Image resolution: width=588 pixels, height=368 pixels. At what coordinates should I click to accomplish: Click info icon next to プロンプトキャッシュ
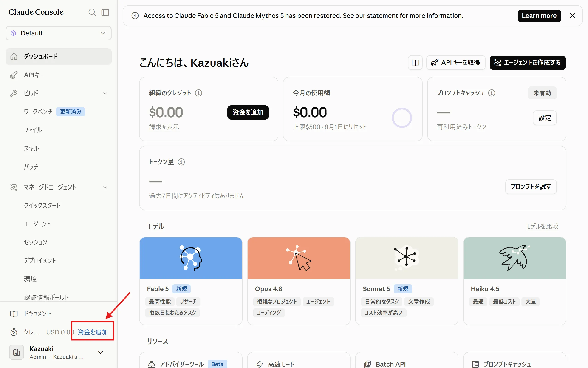coord(492,93)
